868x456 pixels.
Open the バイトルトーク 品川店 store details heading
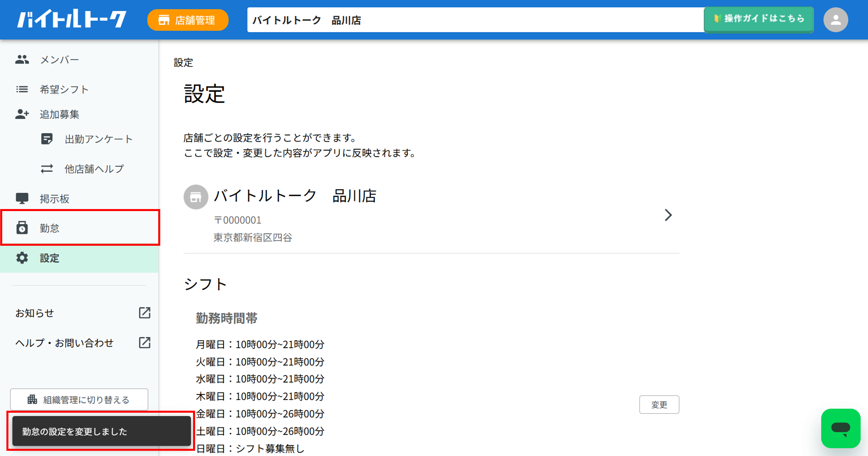[296, 196]
